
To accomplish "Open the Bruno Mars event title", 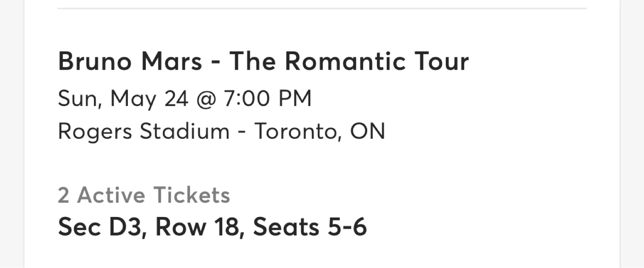I will (x=263, y=61).
